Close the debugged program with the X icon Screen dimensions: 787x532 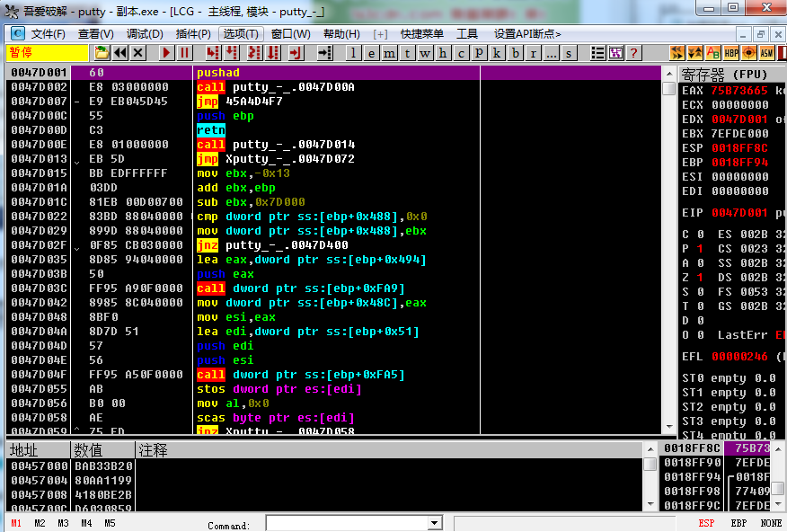point(137,53)
